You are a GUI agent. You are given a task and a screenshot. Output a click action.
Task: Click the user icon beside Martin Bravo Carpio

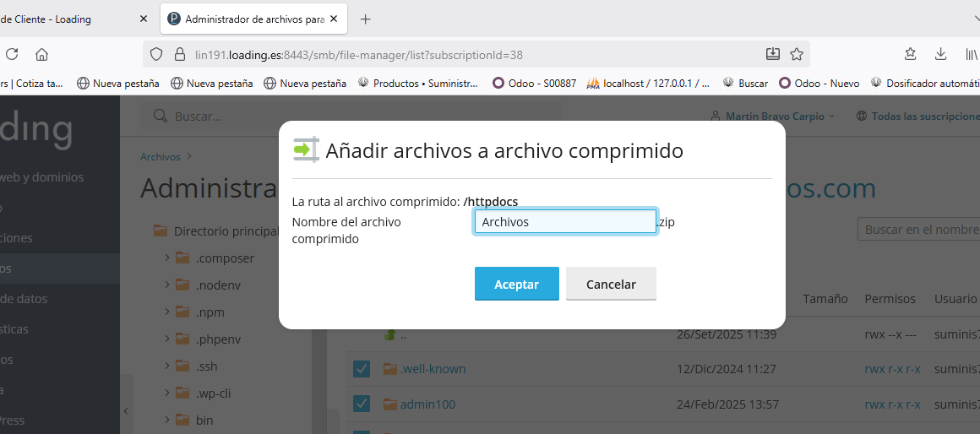coord(716,117)
